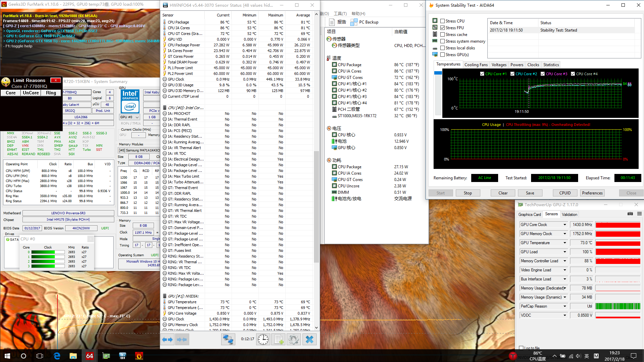Image resolution: width=644 pixels, height=362 pixels.
Task: Click the Preferences button
Action: coord(592,193)
